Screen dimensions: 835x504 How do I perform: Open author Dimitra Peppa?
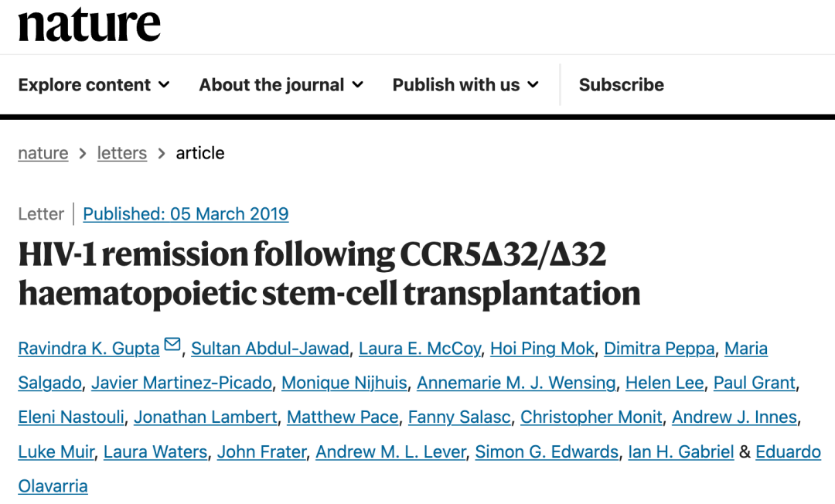[x=659, y=349]
